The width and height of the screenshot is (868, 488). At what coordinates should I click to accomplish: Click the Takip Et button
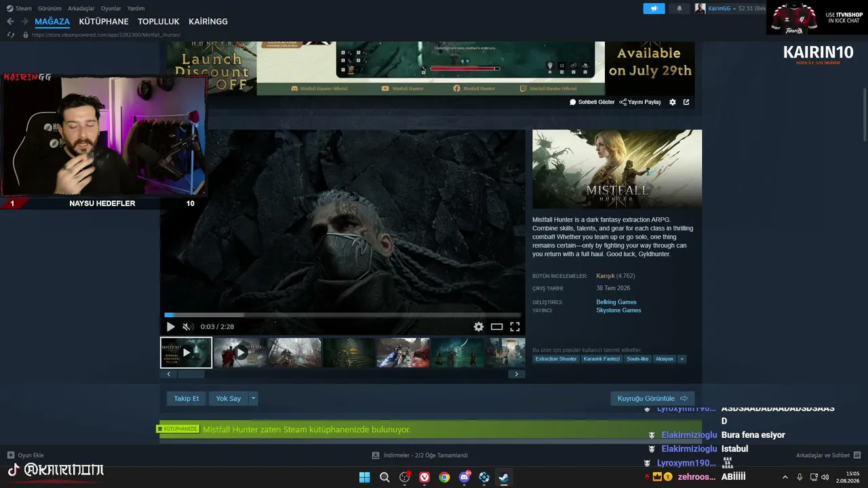point(186,399)
